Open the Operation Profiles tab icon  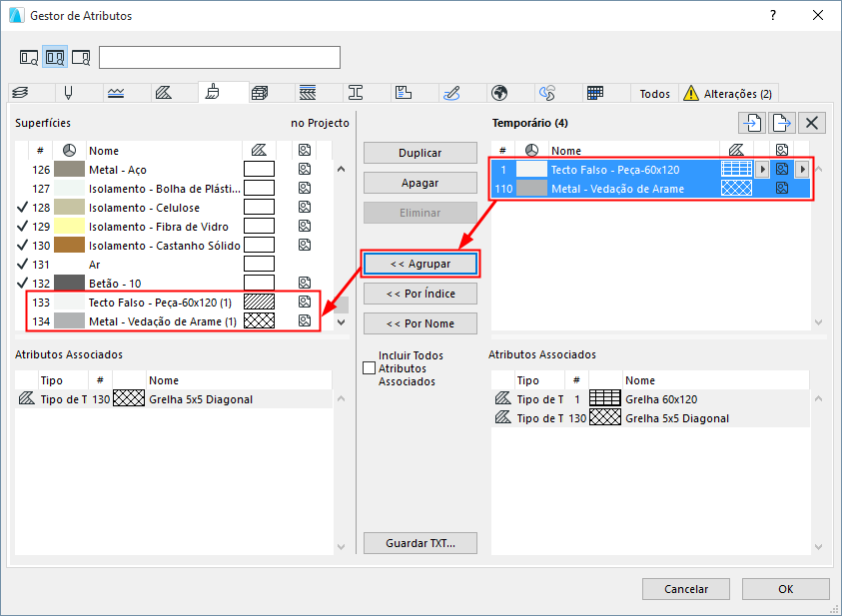547,94
